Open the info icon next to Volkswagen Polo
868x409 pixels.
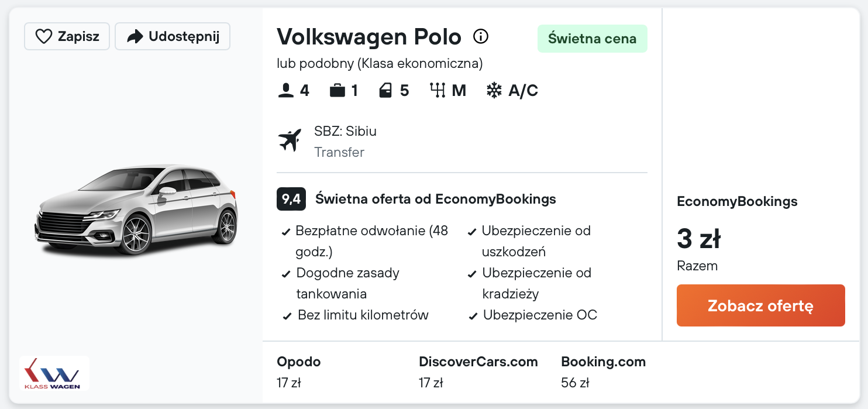pos(480,37)
